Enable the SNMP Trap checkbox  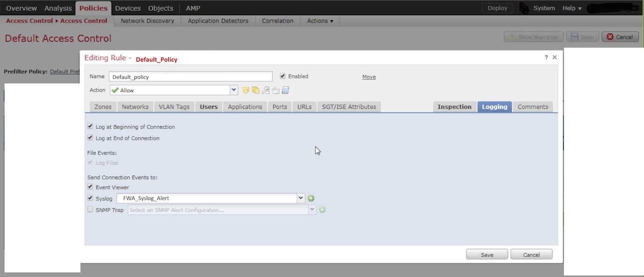pos(90,210)
